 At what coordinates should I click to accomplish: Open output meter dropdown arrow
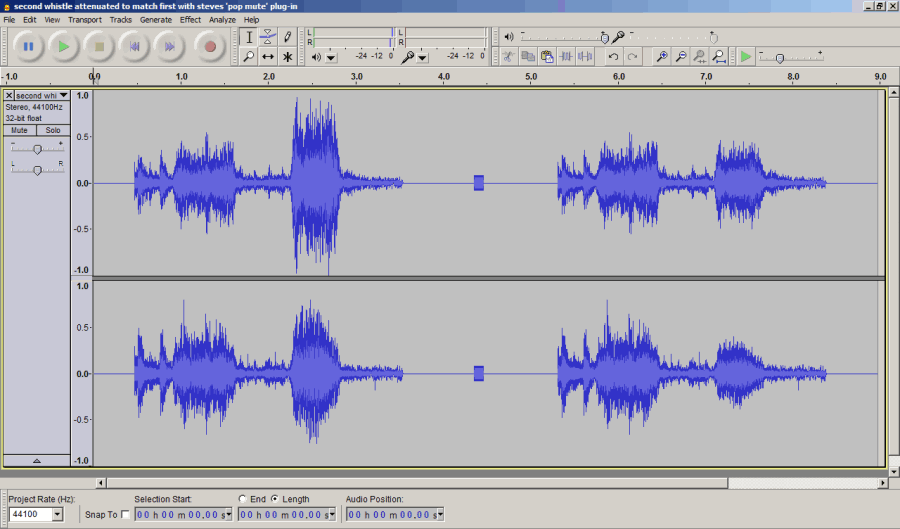331,57
